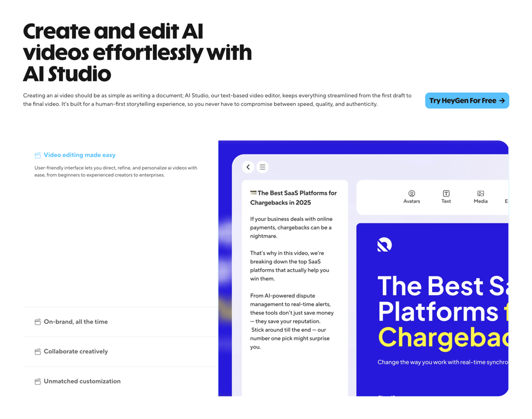
Task: Click the 'Stick around till the end' script line
Action: tap(289, 338)
